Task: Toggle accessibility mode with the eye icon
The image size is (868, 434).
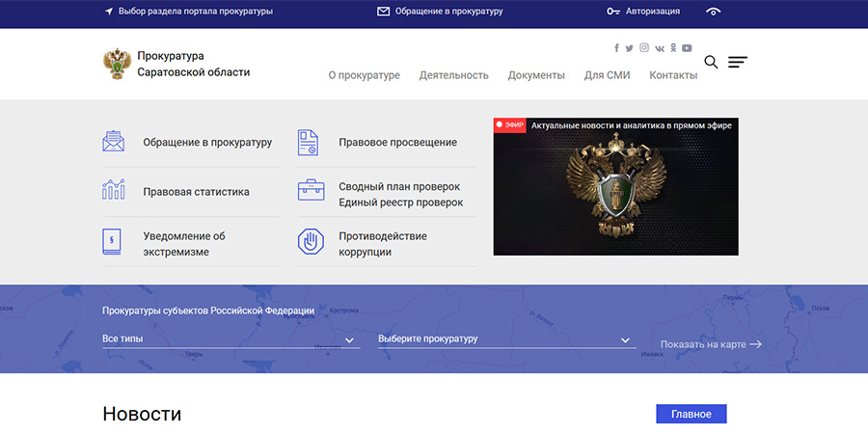Action: 714,12
